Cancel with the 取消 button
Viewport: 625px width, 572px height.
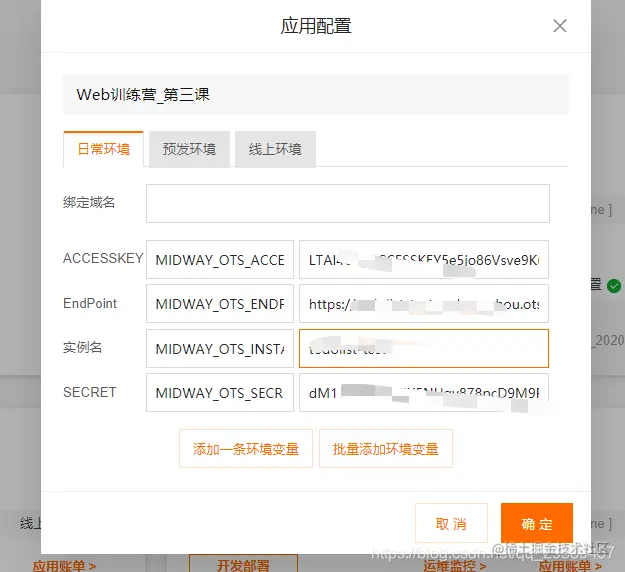tap(451, 523)
